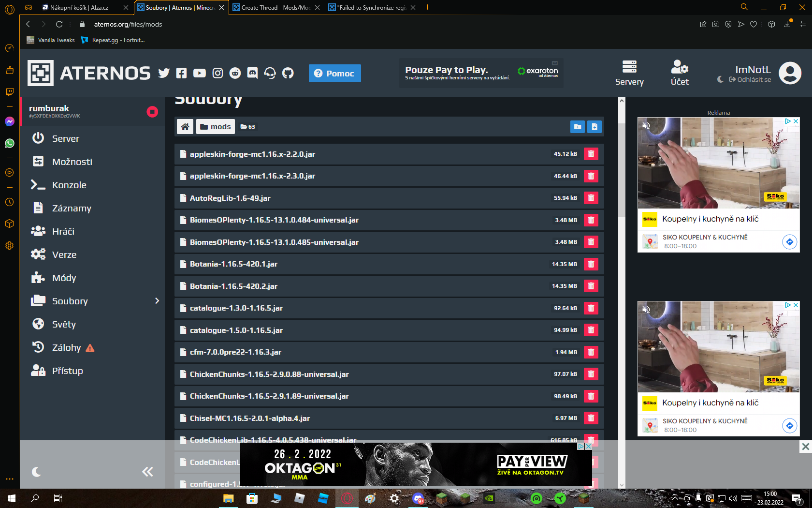
Task: Delete cfm-7.0.0pre22-1.16.3.jar
Action: [591, 352]
